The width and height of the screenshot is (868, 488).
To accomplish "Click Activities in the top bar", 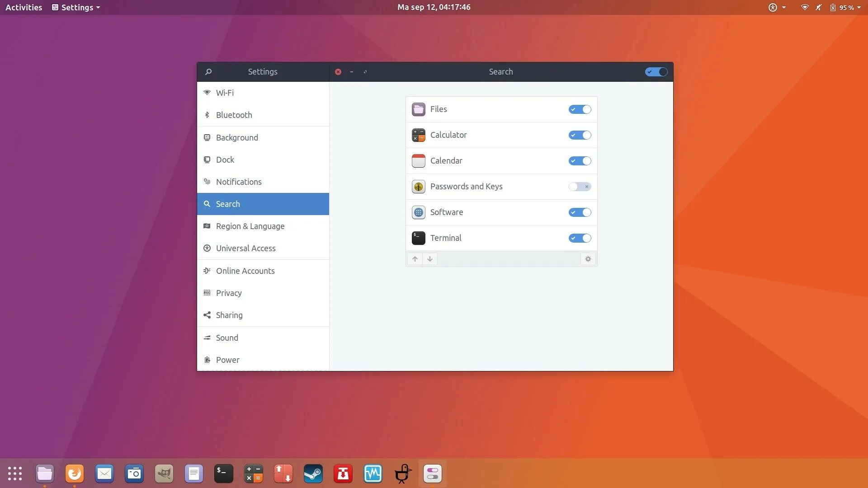I will coord(24,7).
